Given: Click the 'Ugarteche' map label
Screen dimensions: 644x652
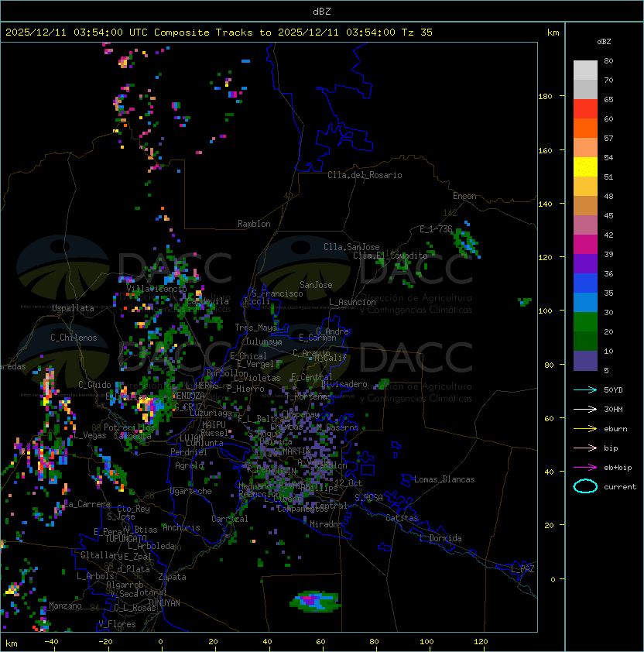Looking at the screenshot, I should [191, 491].
